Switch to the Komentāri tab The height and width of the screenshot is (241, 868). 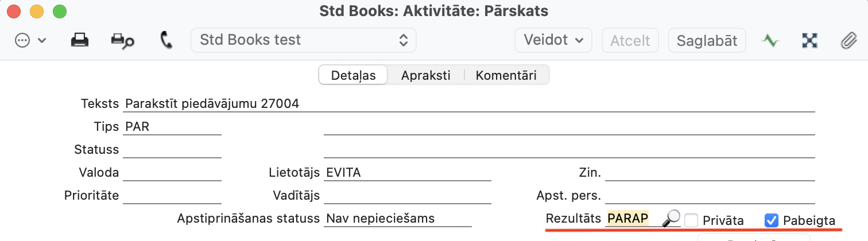[506, 75]
